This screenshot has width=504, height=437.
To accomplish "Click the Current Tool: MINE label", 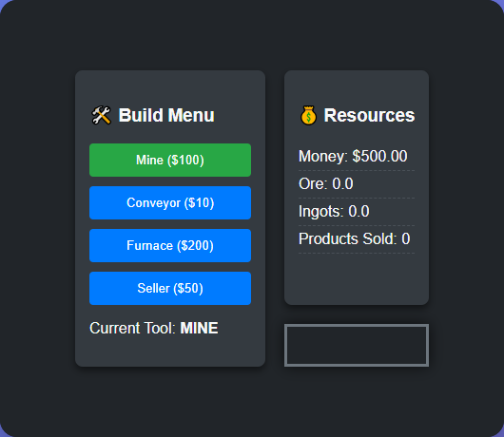I will (154, 328).
